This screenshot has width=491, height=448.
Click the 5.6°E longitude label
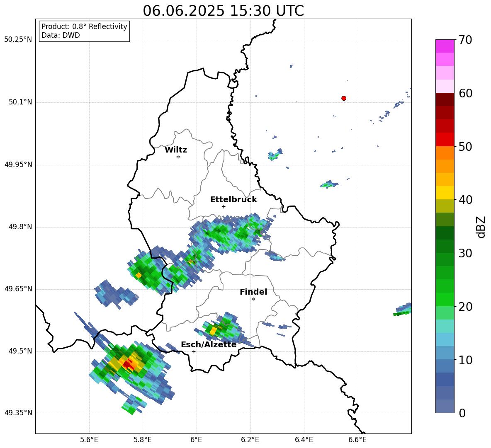coord(89,440)
